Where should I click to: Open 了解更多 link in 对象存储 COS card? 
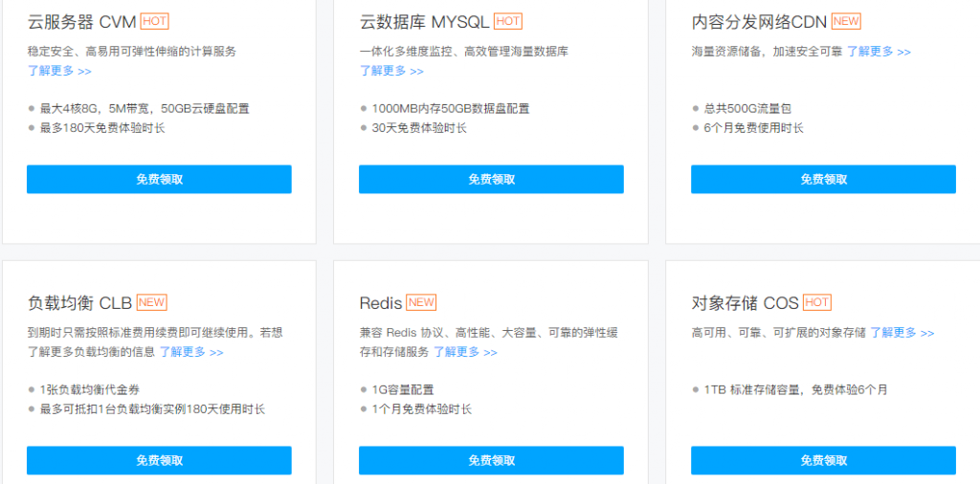click(902, 333)
